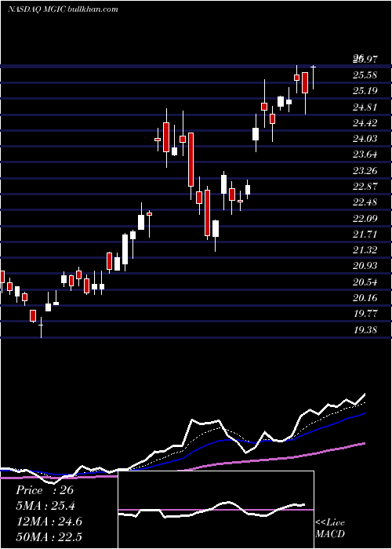This screenshot has height=549, width=392.
Task: Click the last candlestick at the chart's right edge
Action: (x=314, y=78)
